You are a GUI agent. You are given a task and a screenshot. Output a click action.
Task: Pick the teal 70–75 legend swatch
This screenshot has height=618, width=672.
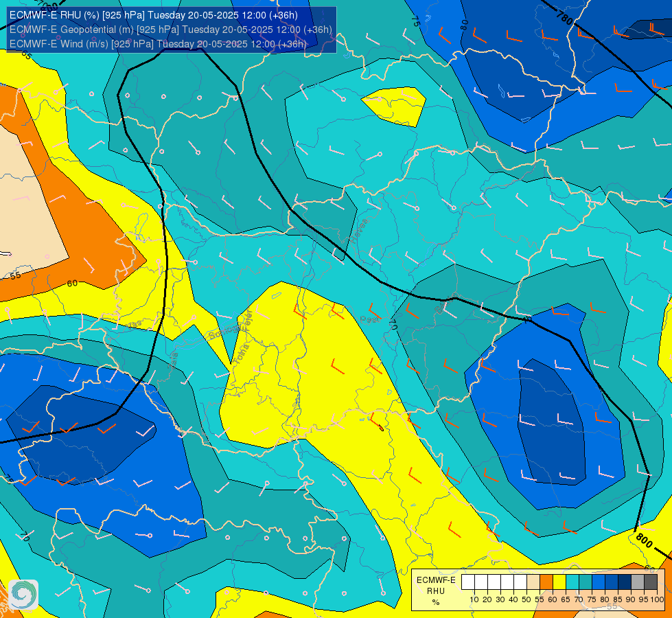pos(586,582)
